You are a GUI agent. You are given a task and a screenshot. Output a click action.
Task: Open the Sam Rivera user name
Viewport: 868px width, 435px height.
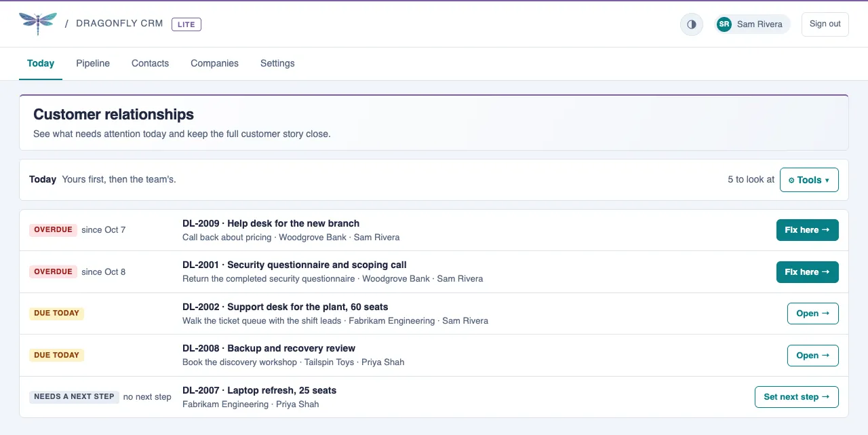coord(759,24)
